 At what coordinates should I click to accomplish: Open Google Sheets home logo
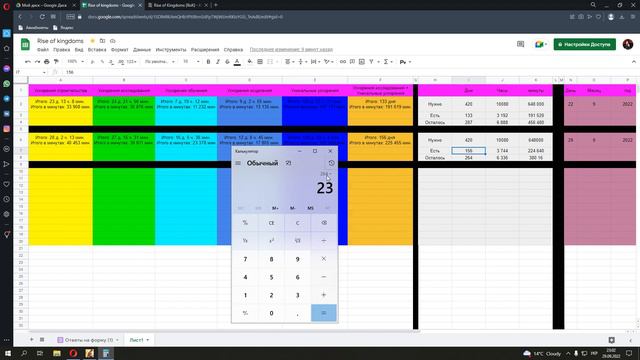25,44
